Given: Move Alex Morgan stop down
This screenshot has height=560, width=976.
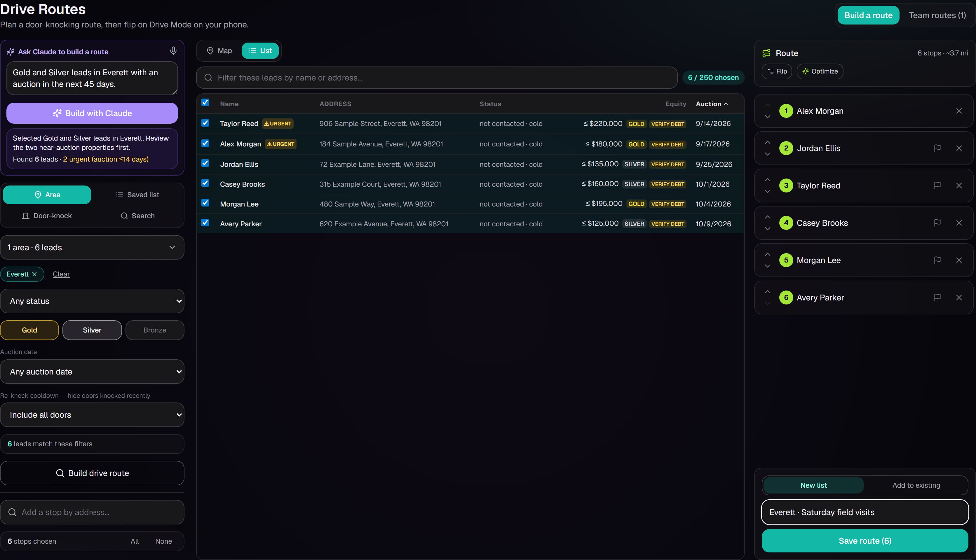Looking at the screenshot, I should pyautogui.click(x=767, y=117).
